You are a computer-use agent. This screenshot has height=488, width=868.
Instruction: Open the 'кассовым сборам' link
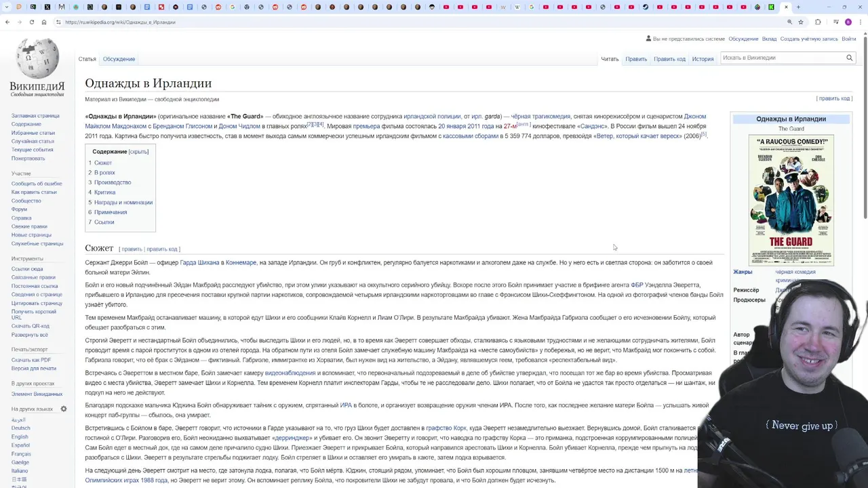pyautogui.click(x=471, y=136)
